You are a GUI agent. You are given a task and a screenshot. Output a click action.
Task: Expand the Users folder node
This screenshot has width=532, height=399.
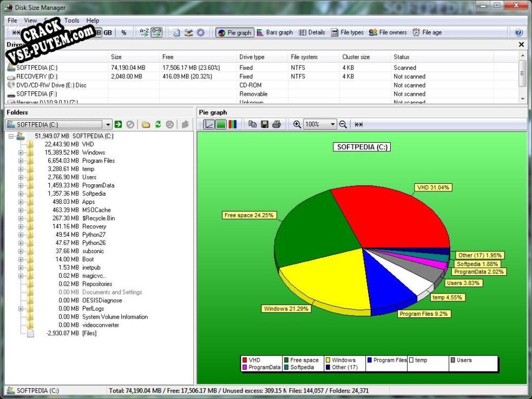coord(21,177)
